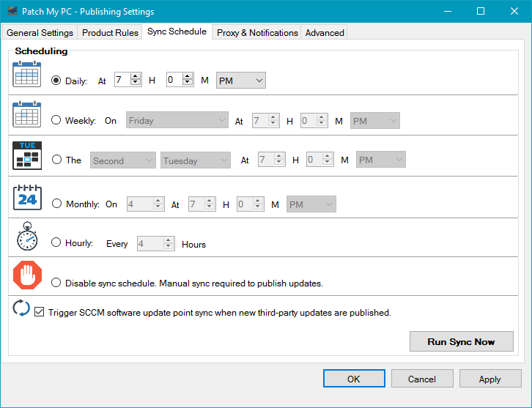Viewport: 532px width, 408px height.
Task: Open the Monthly AM/PM dropdown
Action: (x=311, y=204)
